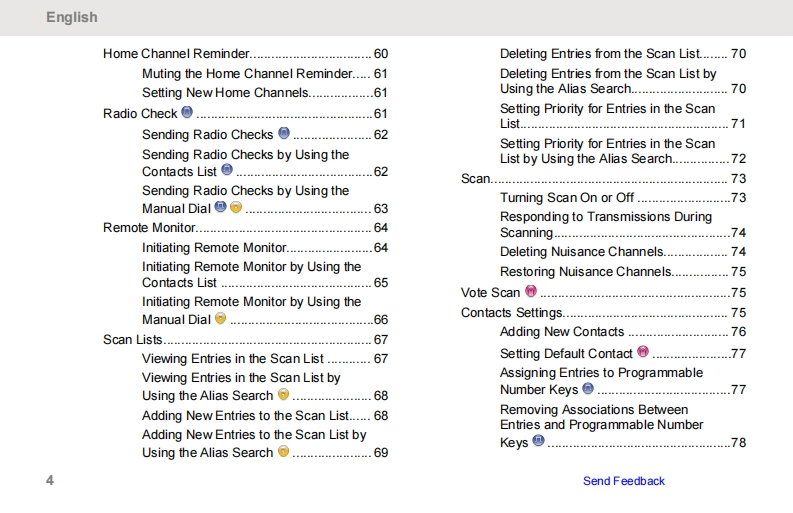Jump to Adding New Contacts entry
The image size is (793, 513).
(x=561, y=332)
